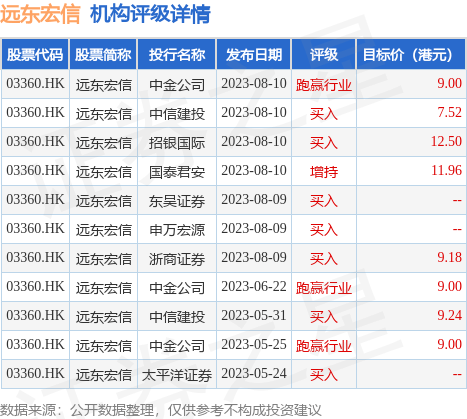The width and height of the screenshot is (467, 419).
Task: Click 跑赢行业 rating dated 2023-06-22
Action: tap(324, 287)
